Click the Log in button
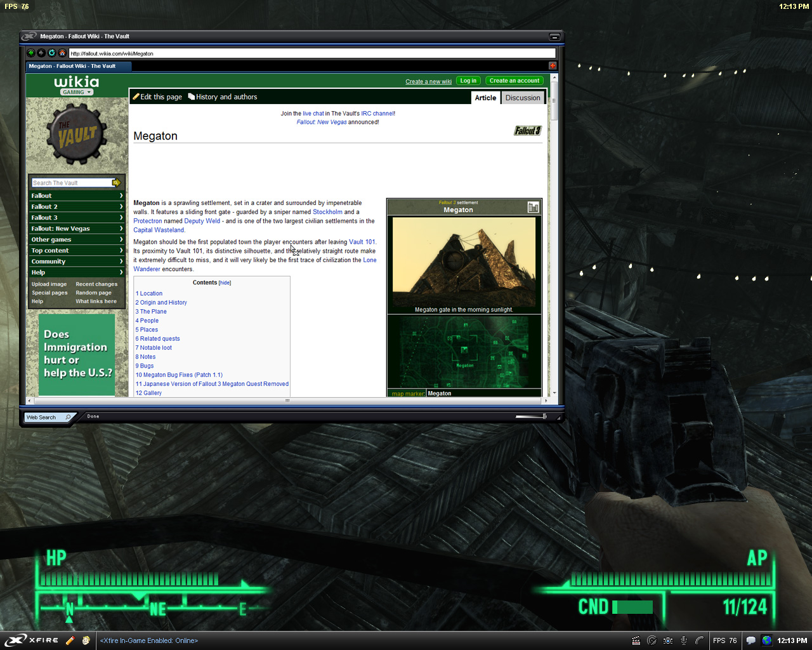The width and height of the screenshot is (812, 650). tap(468, 81)
